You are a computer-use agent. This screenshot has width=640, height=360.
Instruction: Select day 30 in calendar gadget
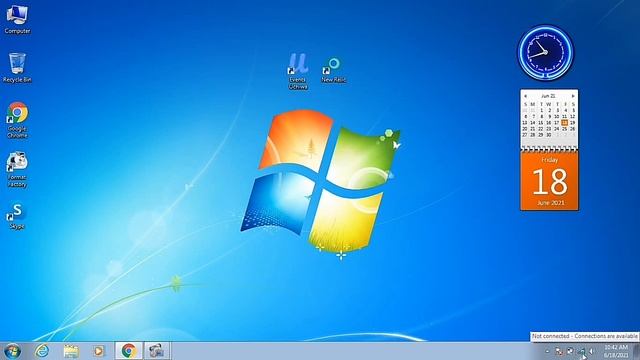[x=549, y=135]
